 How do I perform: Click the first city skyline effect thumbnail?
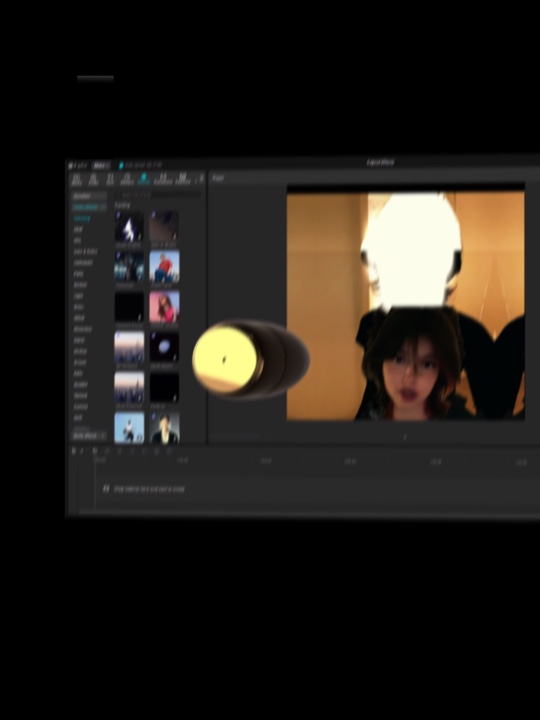point(129,347)
